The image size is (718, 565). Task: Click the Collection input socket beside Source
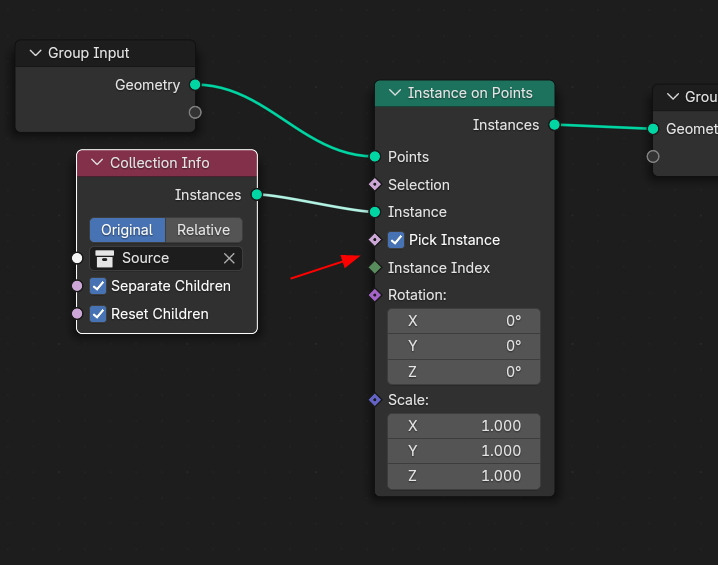click(x=77, y=258)
